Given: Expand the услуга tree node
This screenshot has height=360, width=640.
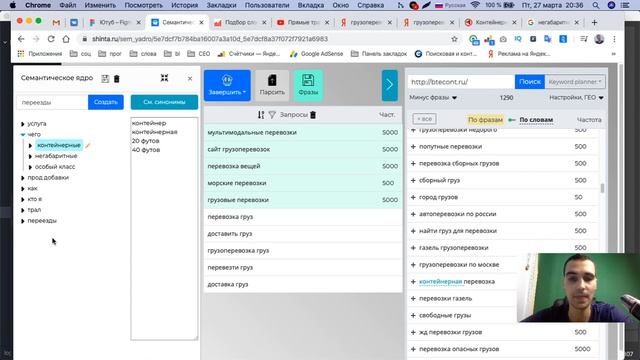Looking at the screenshot, I should 23,124.
